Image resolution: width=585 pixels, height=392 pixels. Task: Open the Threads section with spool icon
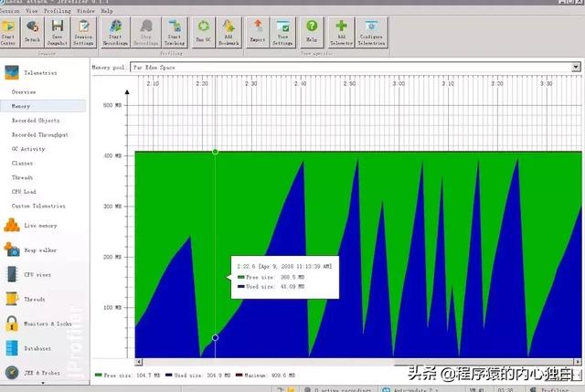(35, 299)
